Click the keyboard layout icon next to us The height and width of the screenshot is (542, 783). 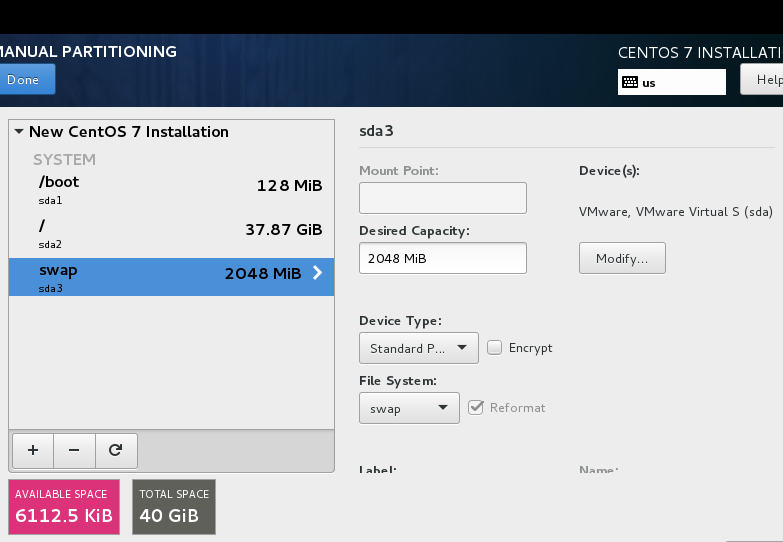click(x=630, y=82)
